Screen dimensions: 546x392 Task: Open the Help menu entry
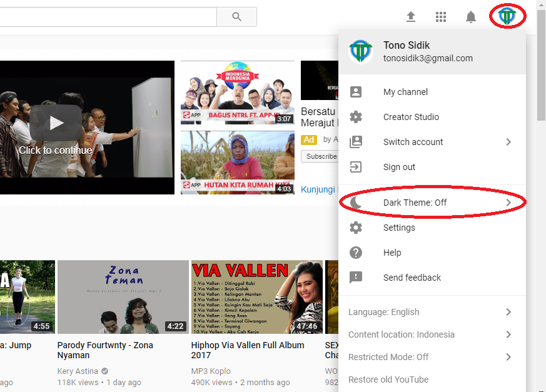[x=432, y=253]
